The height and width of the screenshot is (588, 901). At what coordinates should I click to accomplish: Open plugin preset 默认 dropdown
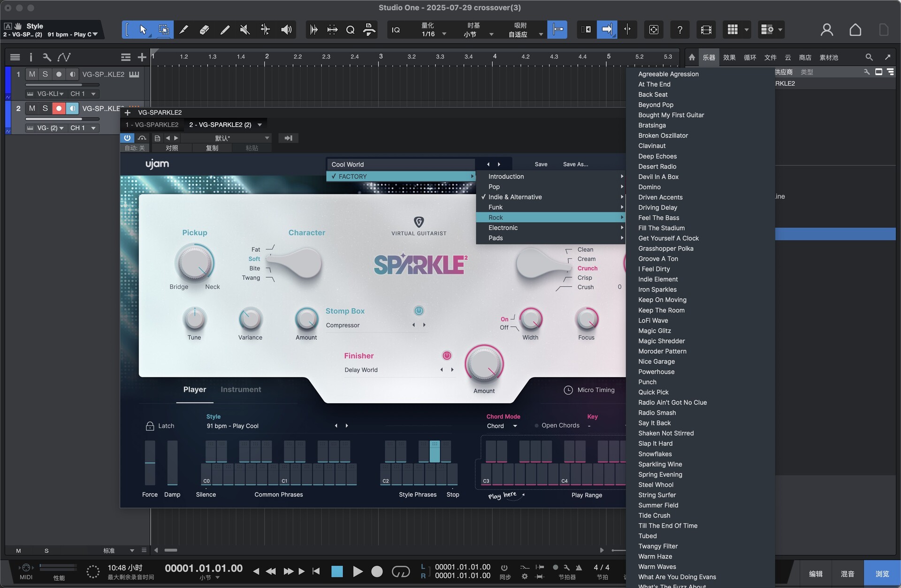[226, 138]
